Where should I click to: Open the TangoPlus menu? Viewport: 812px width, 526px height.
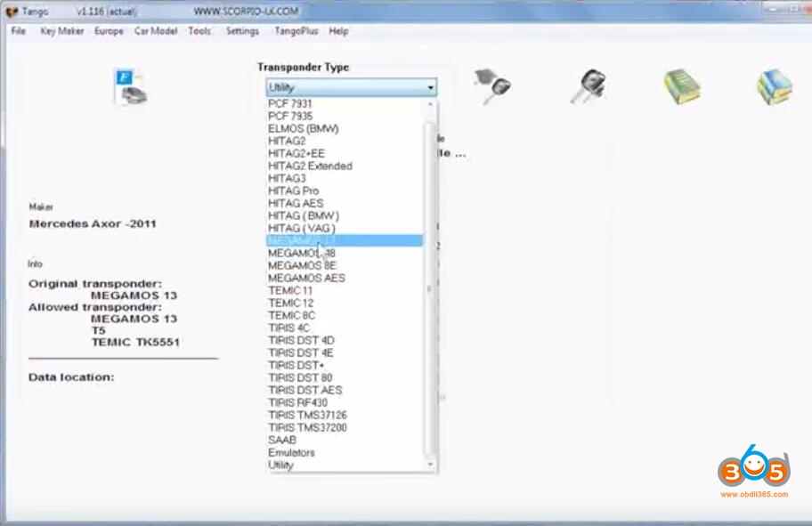296,31
